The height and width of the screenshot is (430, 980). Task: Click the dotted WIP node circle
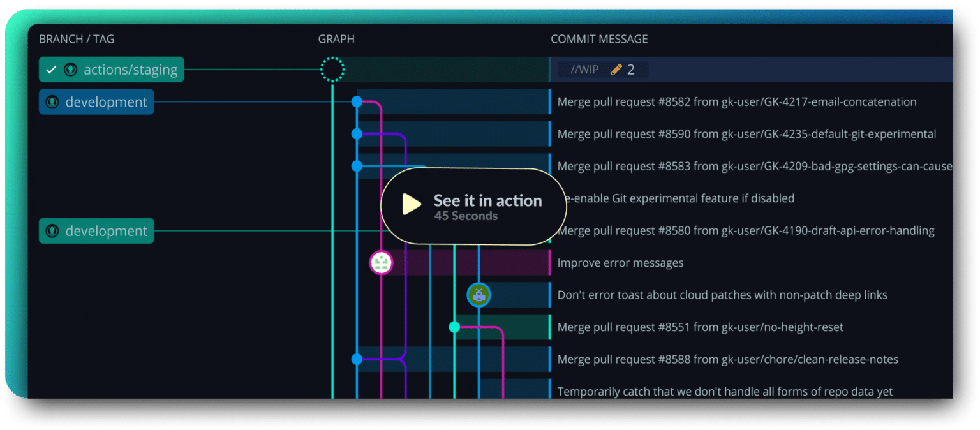[332, 70]
